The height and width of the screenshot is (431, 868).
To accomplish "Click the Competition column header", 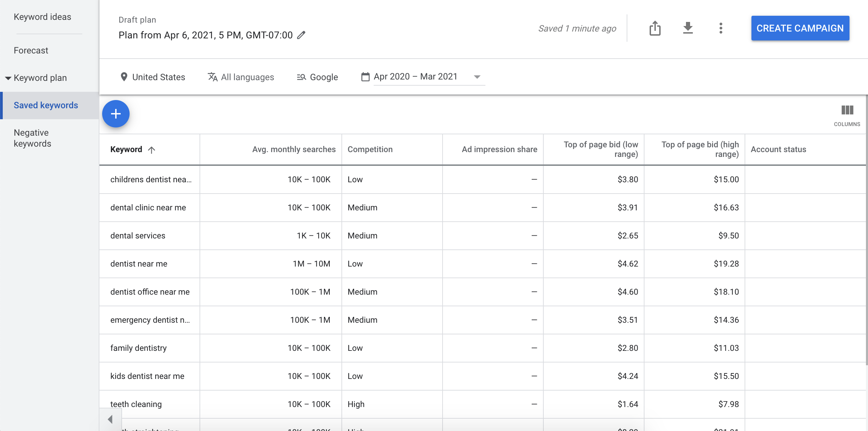I will 370,149.
